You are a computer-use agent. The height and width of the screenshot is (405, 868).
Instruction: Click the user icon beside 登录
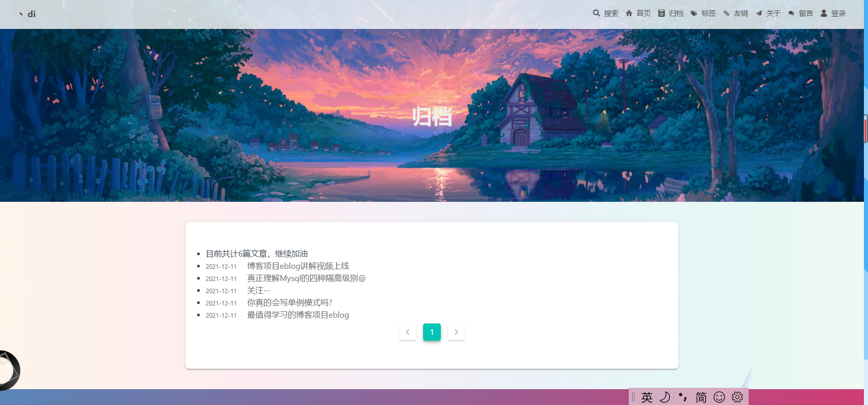pos(824,13)
